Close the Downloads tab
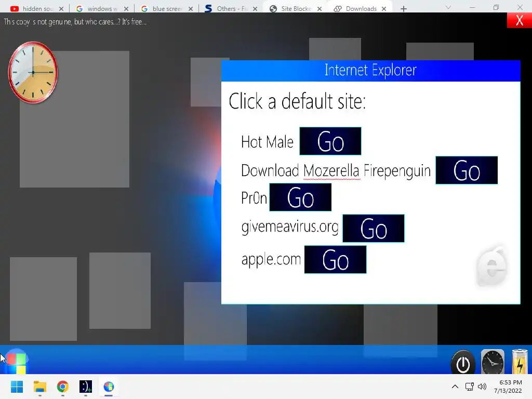532x399 pixels. (x=384, y=9)
